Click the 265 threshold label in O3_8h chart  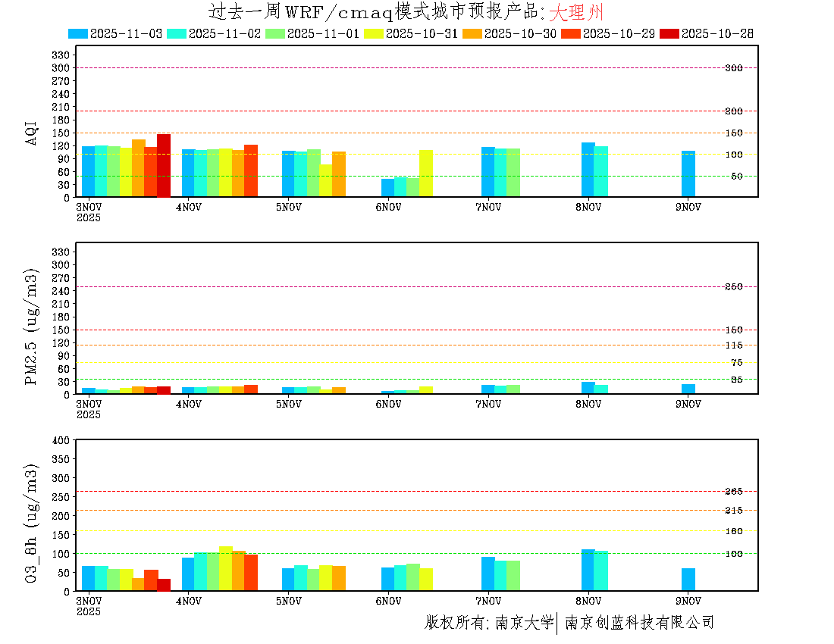tap(733, 492)
